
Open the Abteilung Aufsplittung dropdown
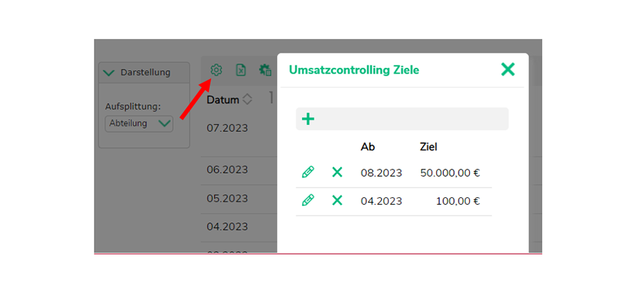point(139,123)
